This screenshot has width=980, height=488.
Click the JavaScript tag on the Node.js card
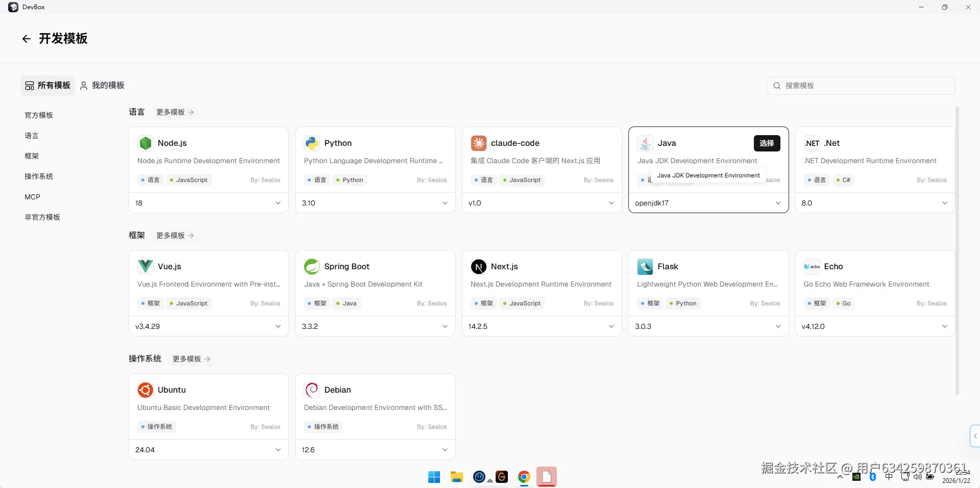click(x=188, y=180)
